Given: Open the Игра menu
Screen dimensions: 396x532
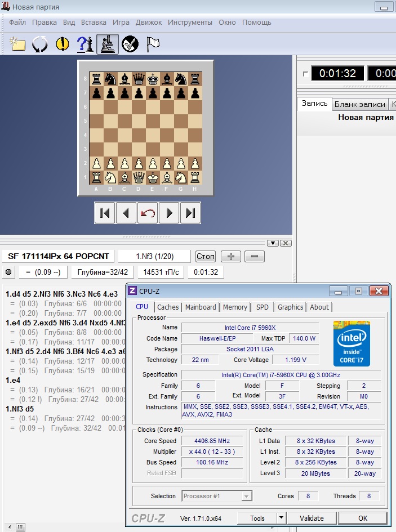Looking at the screenshot, I should (x=121, y=23).
